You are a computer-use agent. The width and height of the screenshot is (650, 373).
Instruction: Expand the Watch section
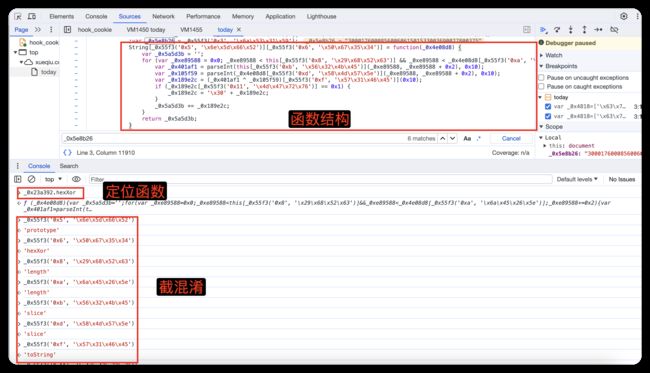(554, 55)
